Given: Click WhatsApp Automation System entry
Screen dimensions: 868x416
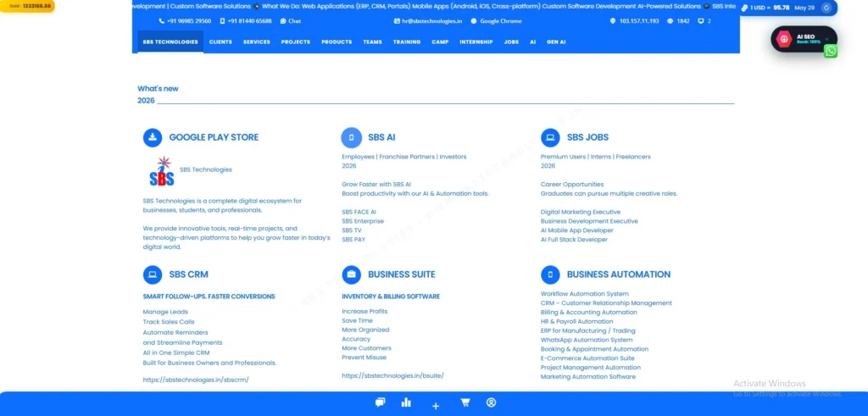Looking at the screenshot, I should [x=587, y=340].
